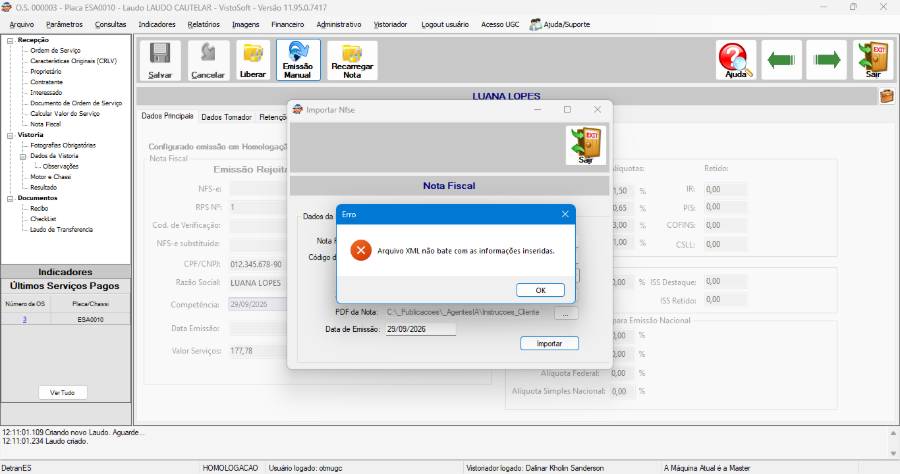900x474 pixels.
Task: Open the Administrativo menu
Action: coord(339,25)
